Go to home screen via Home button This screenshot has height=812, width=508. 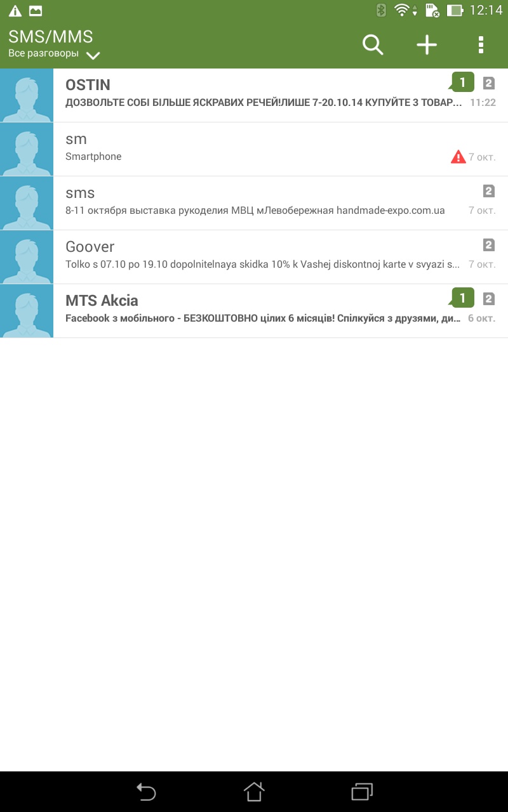254,792
